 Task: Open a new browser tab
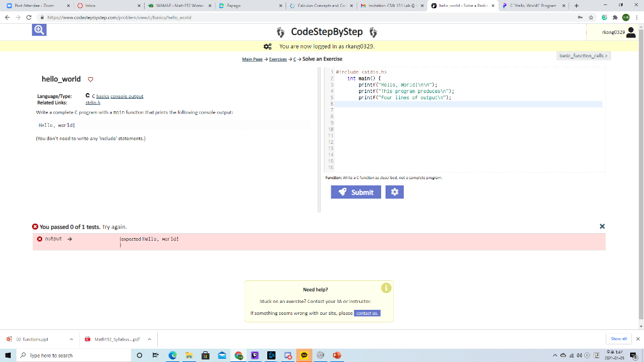pyautogui.click(x=576, y=6)
